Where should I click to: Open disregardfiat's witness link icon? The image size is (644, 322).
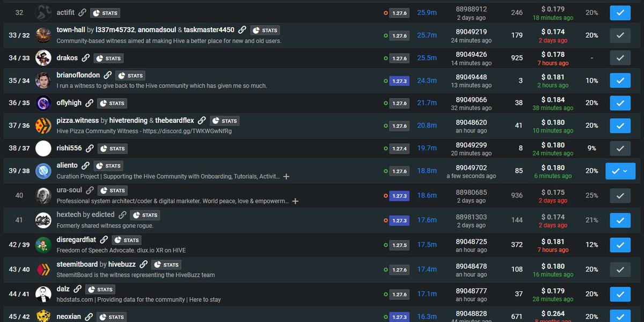click(104, 240)
